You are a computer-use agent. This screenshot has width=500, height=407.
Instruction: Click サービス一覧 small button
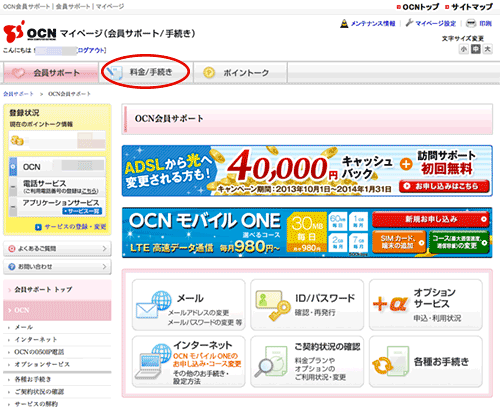click(82, 211)
